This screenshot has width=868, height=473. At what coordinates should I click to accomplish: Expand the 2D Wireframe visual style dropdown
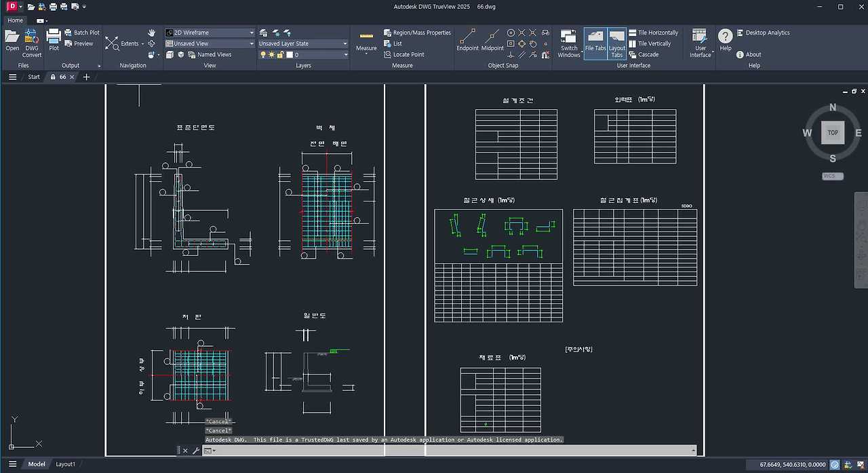[x=252, y=33]
